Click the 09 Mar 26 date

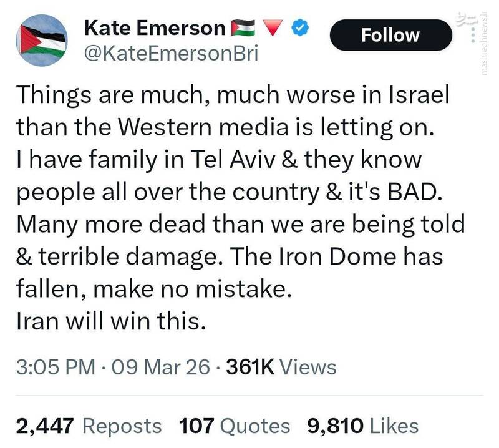[161, 367]
